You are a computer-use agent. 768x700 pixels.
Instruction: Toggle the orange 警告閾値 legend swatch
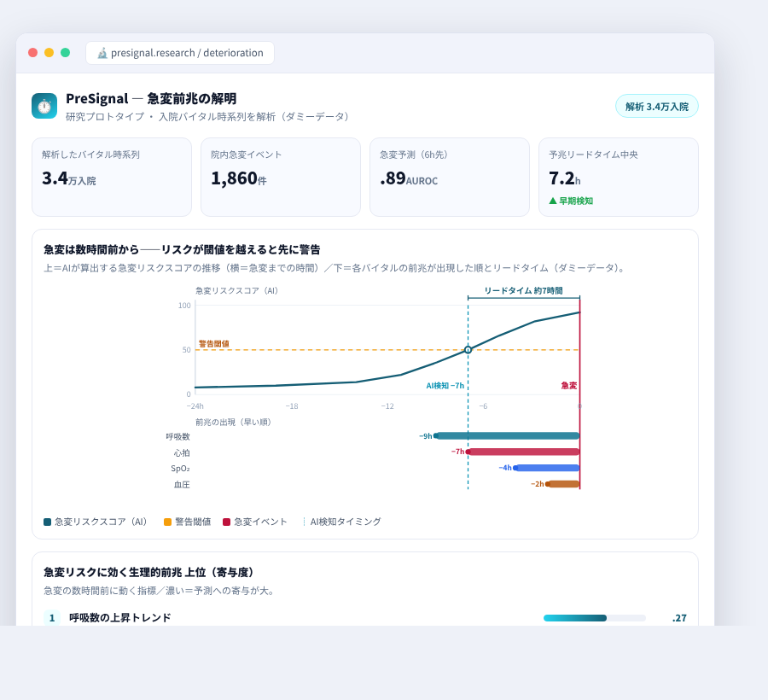point(167,522)
